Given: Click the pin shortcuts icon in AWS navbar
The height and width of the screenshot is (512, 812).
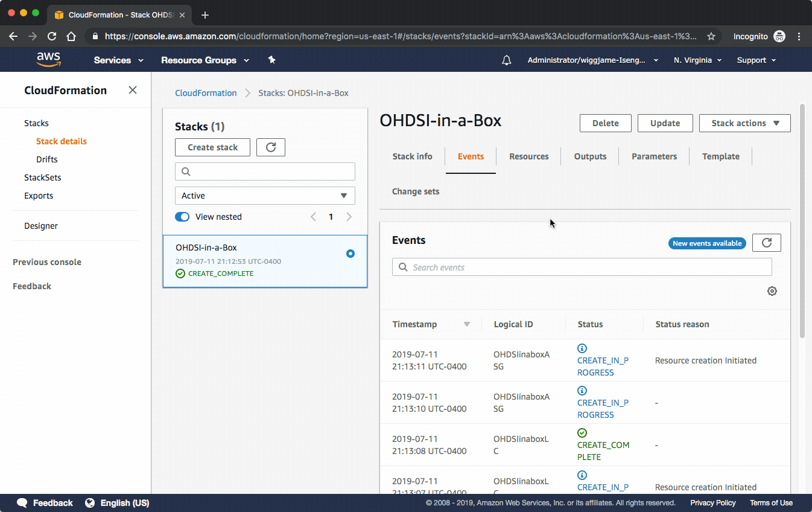Looking at the screenshot, I should (271, 60).
